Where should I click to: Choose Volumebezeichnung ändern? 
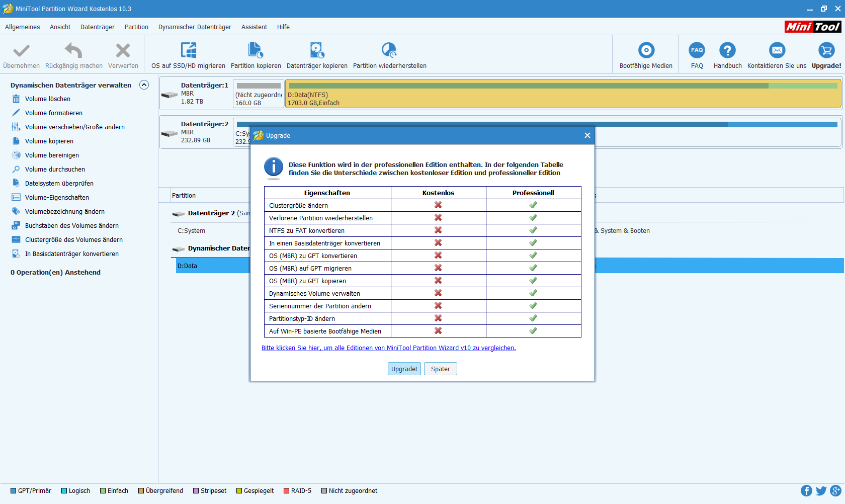pyautogui.click(x=65, y=212)
